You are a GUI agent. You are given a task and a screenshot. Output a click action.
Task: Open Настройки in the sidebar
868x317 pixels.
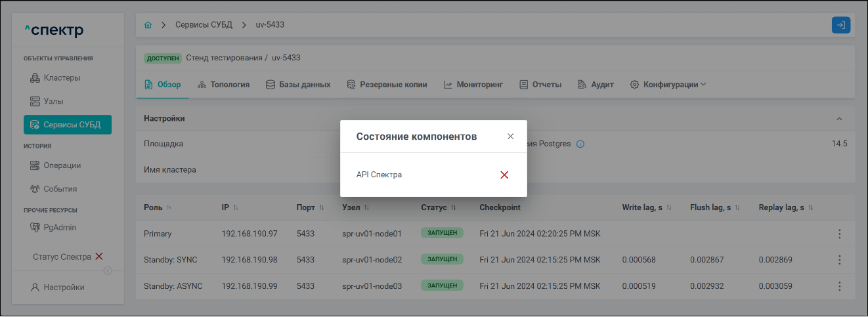(x=64, y=287)
